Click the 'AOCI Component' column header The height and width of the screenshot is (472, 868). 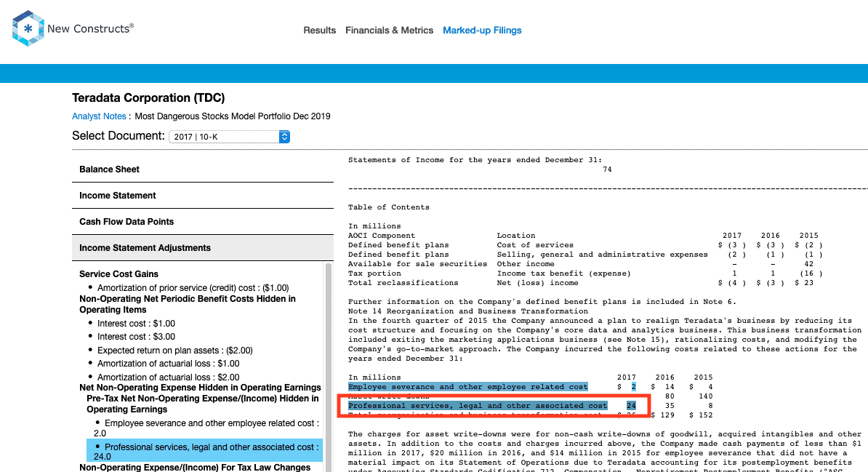[x=382, y=236]
